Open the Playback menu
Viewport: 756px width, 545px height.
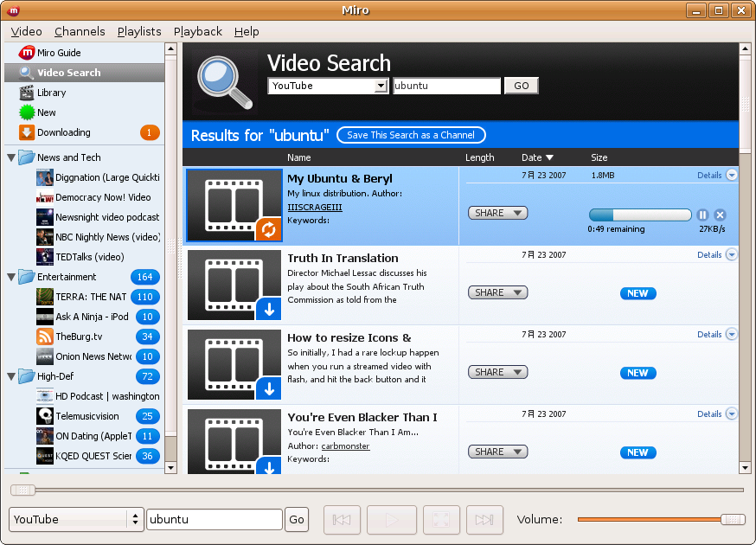(x=198, y=31)
